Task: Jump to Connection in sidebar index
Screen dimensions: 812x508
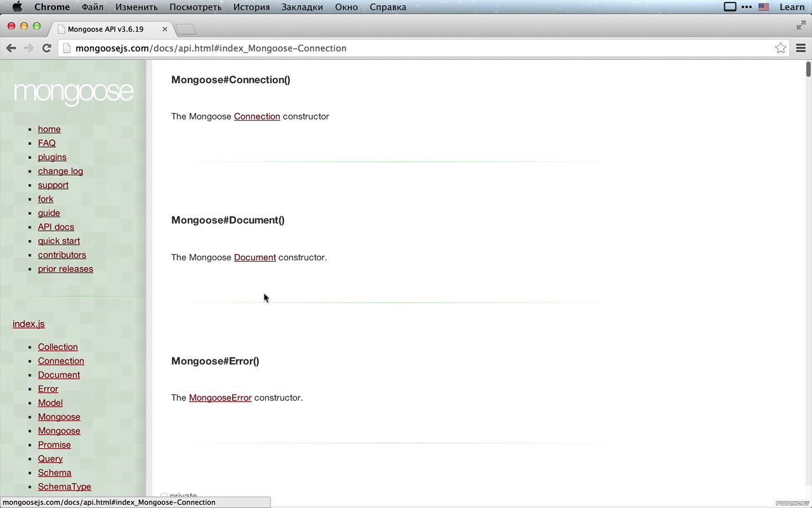Action: (x=61, y=361)
